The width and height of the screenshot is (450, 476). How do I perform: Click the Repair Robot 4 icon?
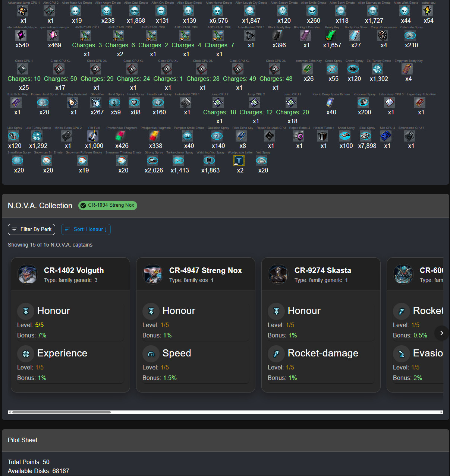coord(298,136)
